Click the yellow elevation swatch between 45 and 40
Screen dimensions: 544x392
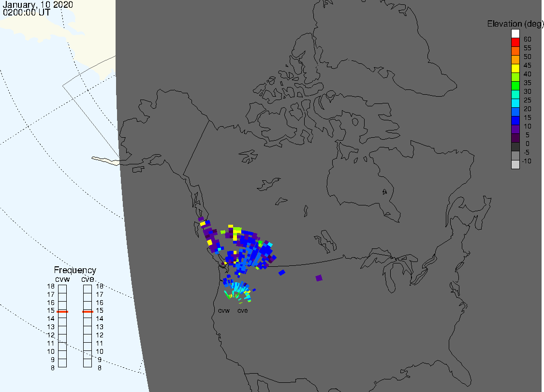tap(515, 68)
